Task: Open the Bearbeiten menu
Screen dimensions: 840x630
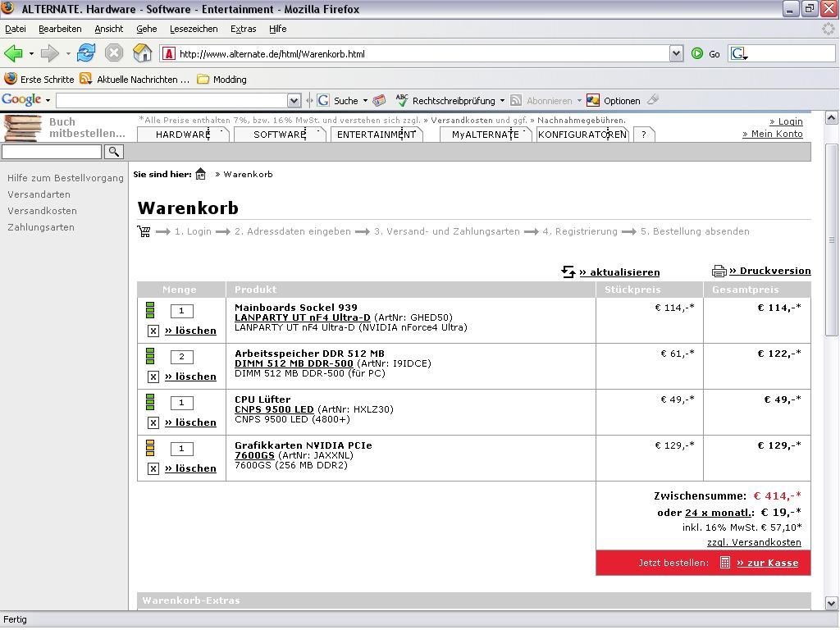Action: [x=60, y=29]
